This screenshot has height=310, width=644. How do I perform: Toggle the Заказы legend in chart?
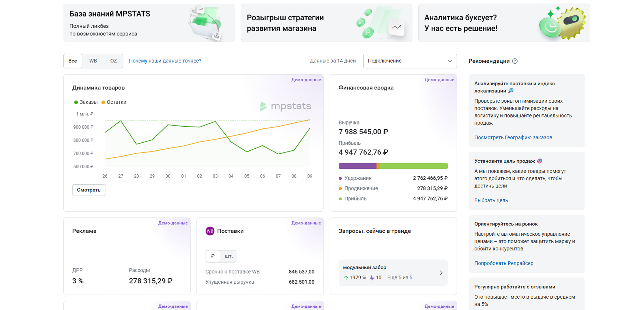click(86, 102)
